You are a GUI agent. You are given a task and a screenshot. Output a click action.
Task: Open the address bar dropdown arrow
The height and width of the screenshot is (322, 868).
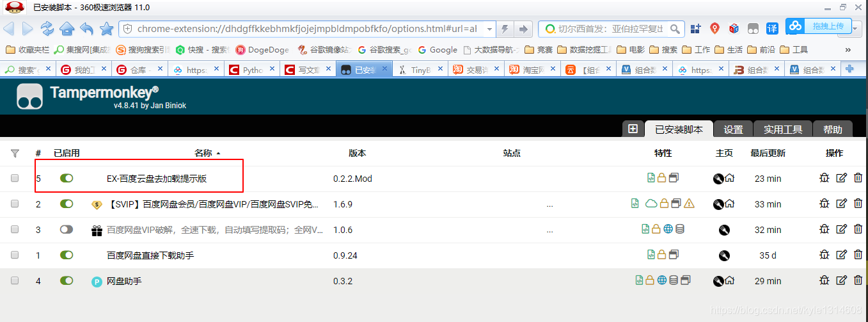(489, 29)
